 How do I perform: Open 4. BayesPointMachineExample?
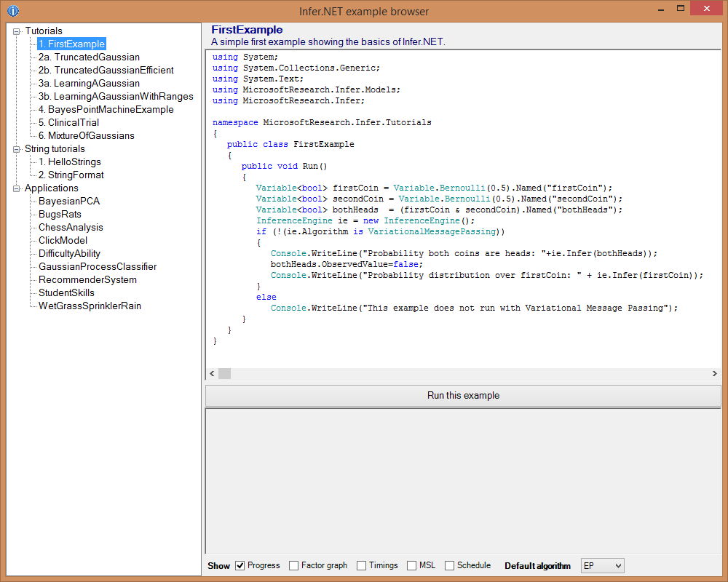pyautogui.click(x=106, y=110)
